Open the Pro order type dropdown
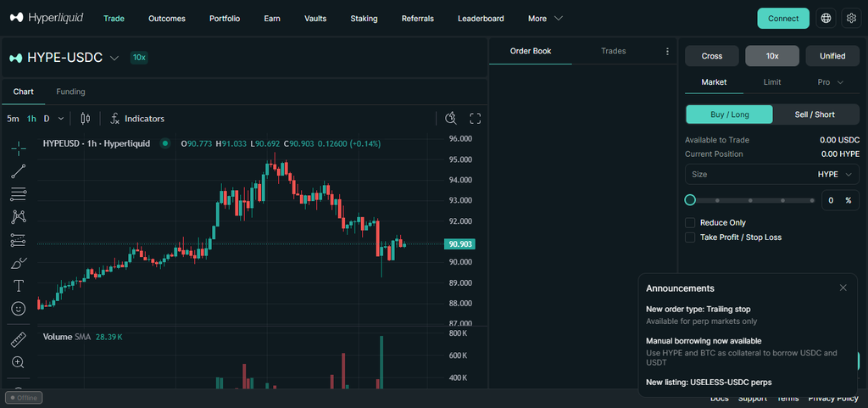Screen dimensions: 868x408 pos(831,82)
